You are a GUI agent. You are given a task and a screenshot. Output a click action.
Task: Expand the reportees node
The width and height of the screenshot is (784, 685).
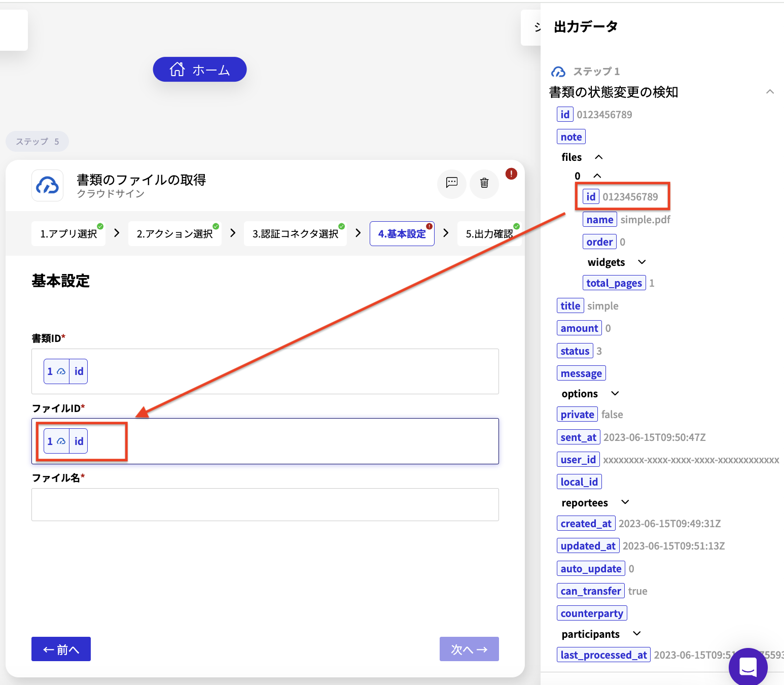(625, 502)
